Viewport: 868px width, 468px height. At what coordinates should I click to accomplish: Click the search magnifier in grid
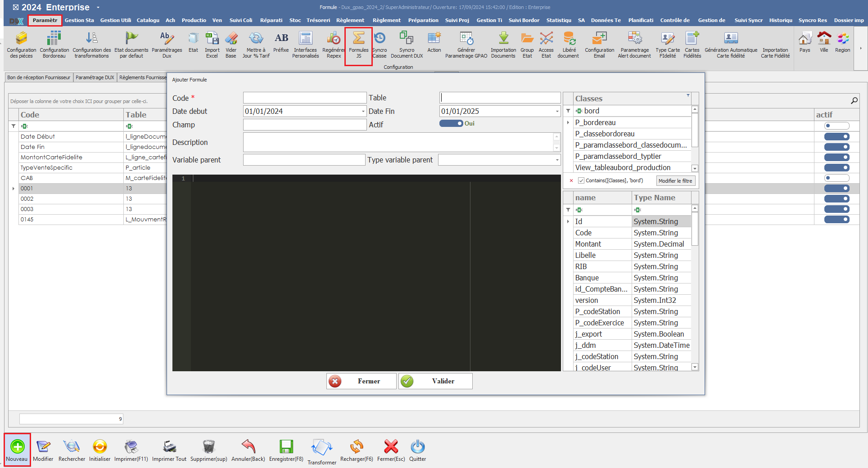coord(854,100)
